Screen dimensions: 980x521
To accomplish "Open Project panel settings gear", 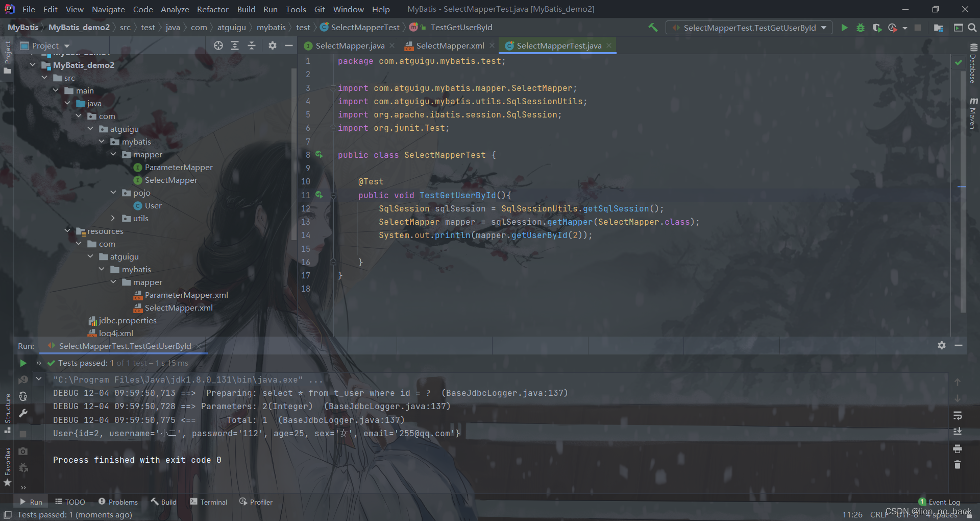I will pos(273,45).
